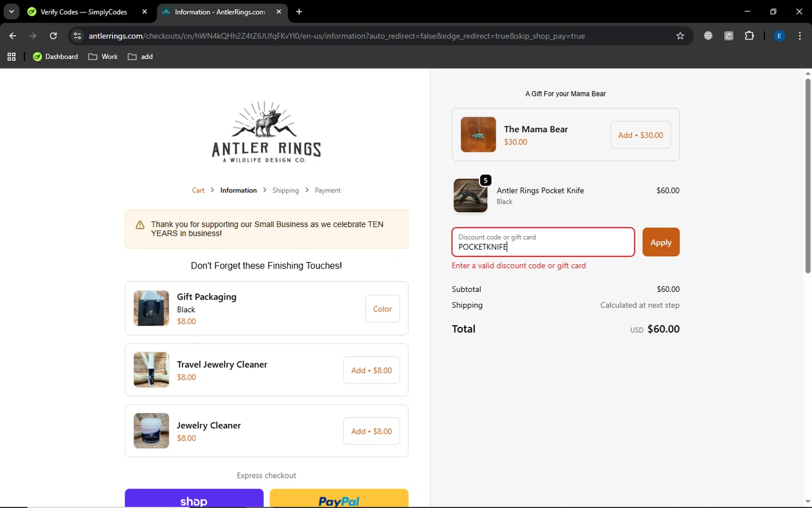Click the warning triangle icon in banner
The image size is (812, 508).
[x=140, y=225]
